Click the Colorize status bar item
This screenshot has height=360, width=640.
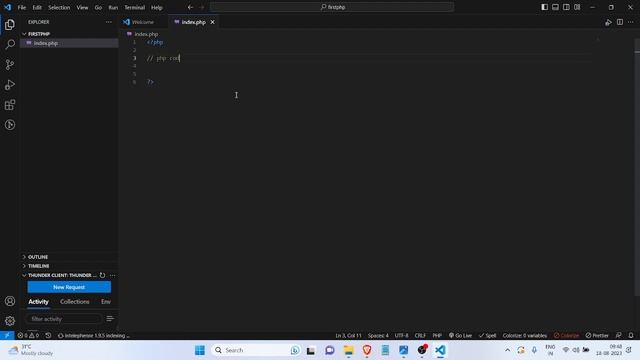pyautogui.click(x=566, y=336)
